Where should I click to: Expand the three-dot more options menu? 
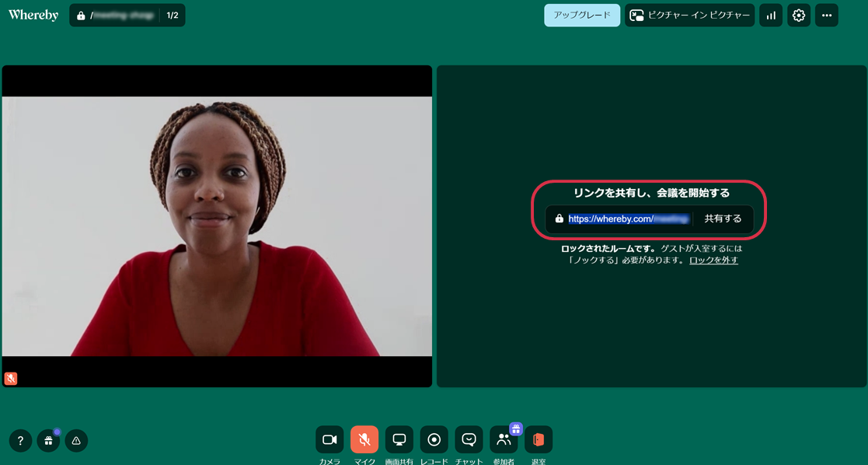[827, 16]
